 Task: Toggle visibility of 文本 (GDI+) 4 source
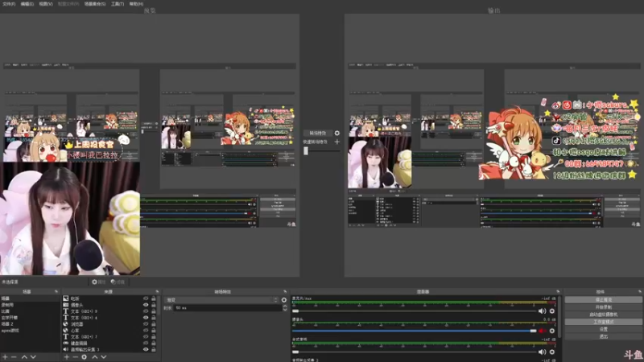(x=146, y=318)
